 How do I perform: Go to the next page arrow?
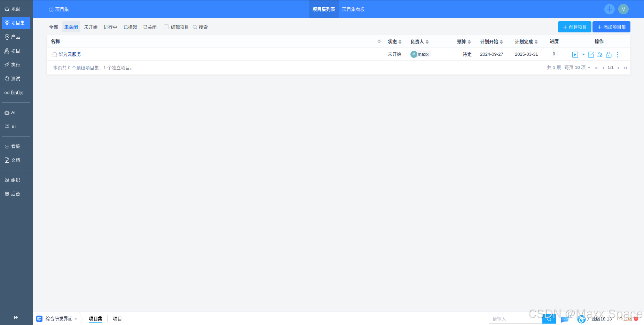click(x=618, y=68)
